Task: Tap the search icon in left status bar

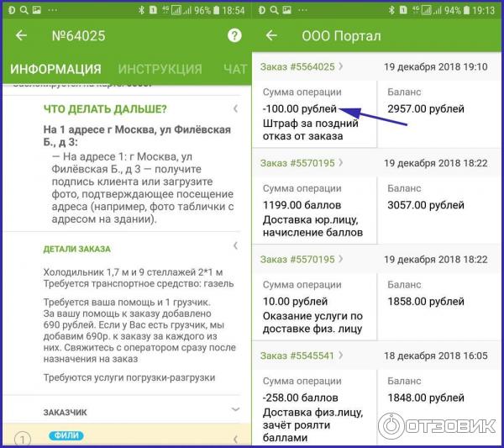Action: pyautogui.click(x=24, y=10)
